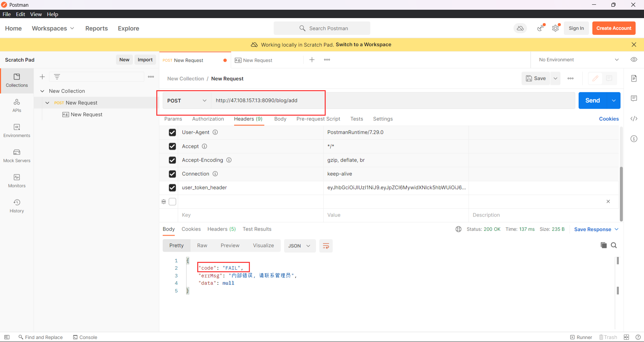Click the capture requests satellite icon
The width and height of the screenshot is (644, 342).
point(541,28)
